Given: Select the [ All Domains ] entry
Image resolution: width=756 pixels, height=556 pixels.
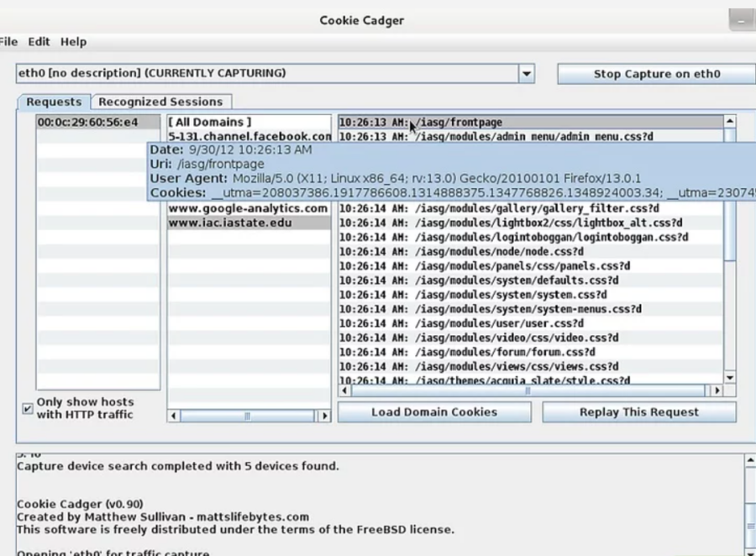Looking at the screenshot, I should 249,122.
